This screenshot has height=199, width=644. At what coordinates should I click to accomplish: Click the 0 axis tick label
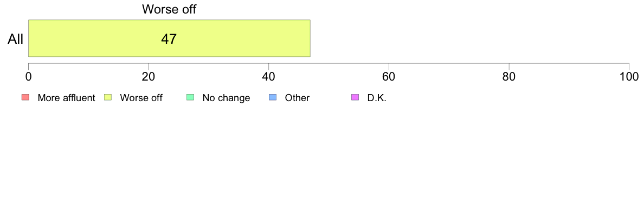[28, 76]
